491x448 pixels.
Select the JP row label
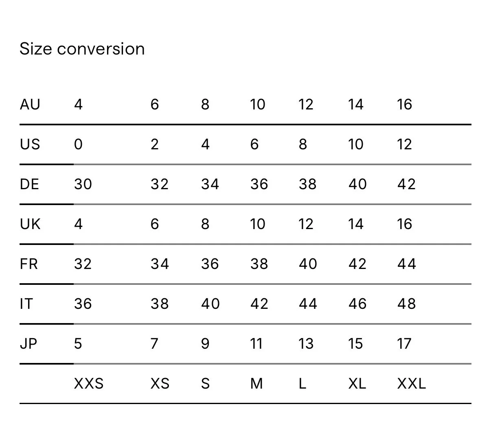click(x=28, y=344)
